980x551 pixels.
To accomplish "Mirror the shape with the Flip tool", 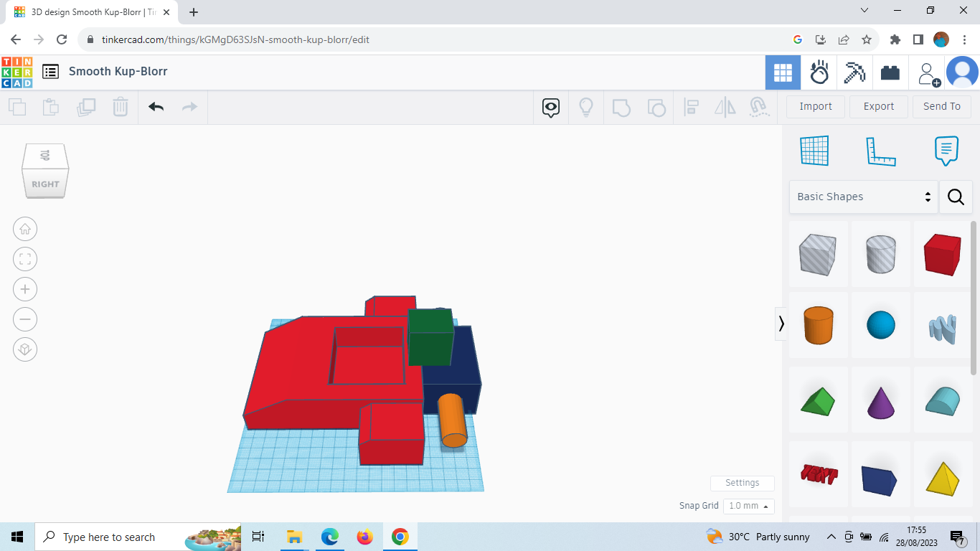I will [x=725, y=106].
